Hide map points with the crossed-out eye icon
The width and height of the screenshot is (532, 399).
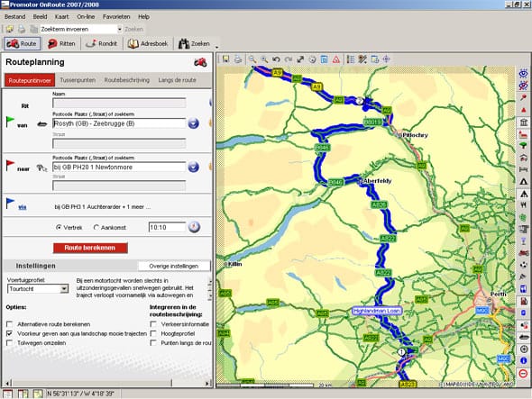coord(523,86)
